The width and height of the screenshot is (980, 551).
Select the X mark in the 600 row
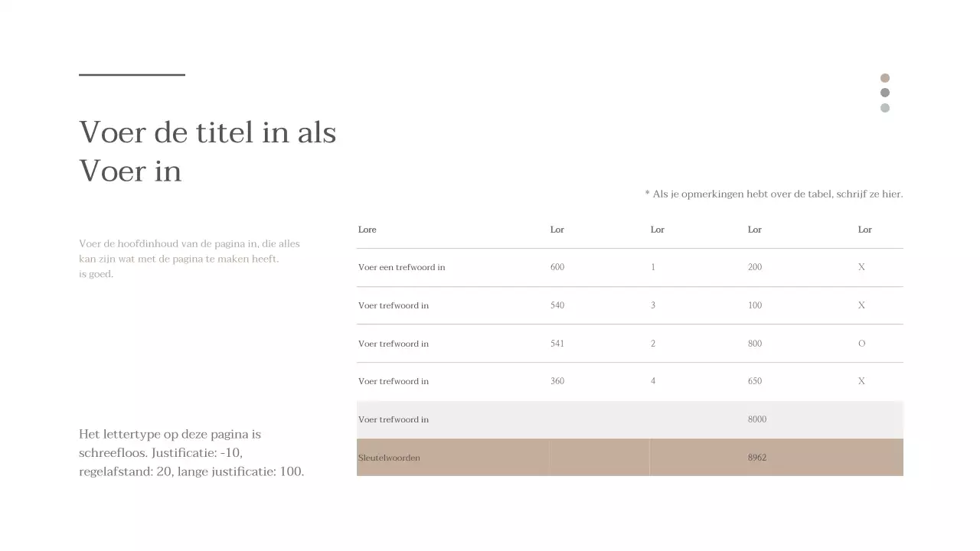[x=861, y=267]
